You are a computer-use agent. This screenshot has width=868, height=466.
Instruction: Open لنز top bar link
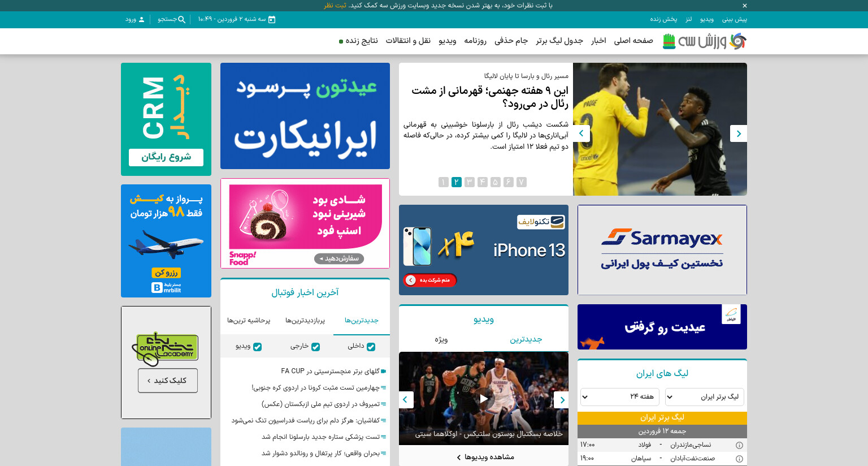689,19
